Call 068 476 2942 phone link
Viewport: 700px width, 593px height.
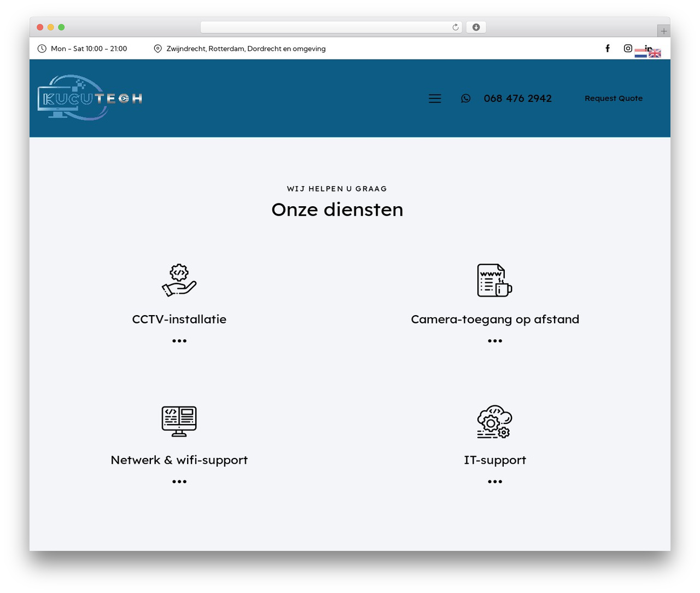click(x=517, y=98)
